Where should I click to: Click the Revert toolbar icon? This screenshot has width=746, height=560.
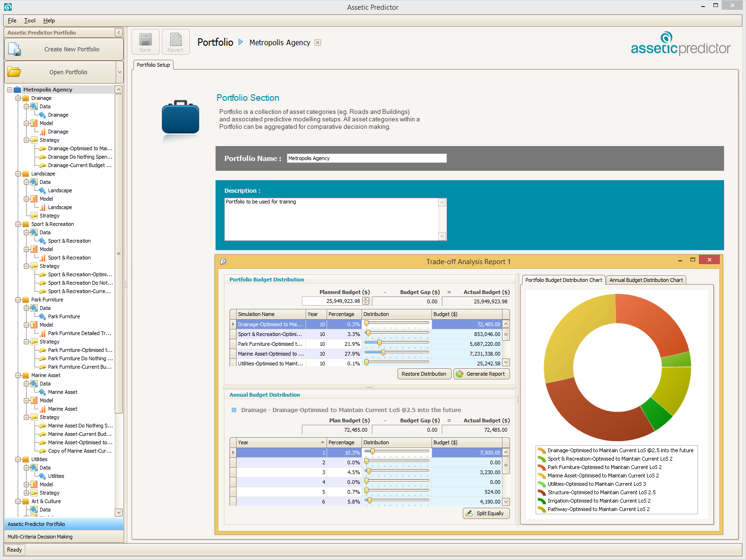point(175,39)
